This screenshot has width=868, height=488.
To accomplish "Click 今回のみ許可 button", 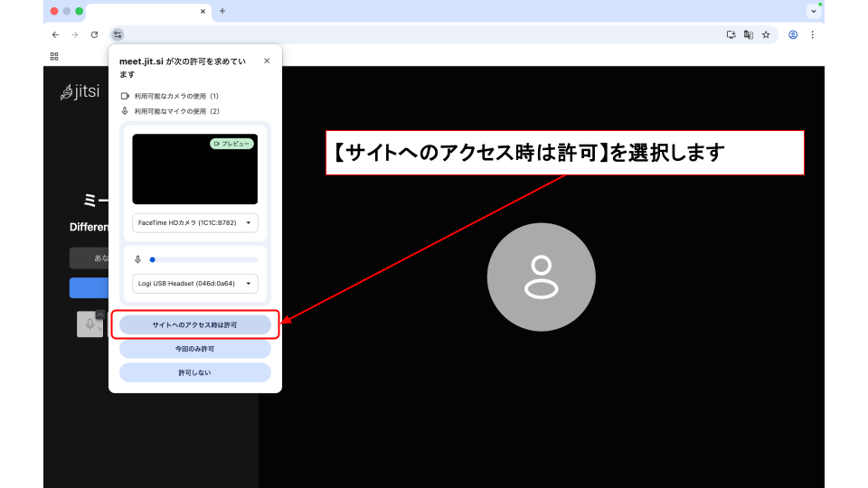I will point(194,348).
